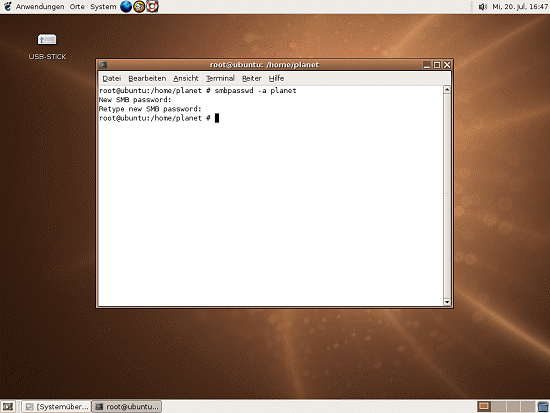Expand the System menu
550x413 pixels.
(103, 7)
